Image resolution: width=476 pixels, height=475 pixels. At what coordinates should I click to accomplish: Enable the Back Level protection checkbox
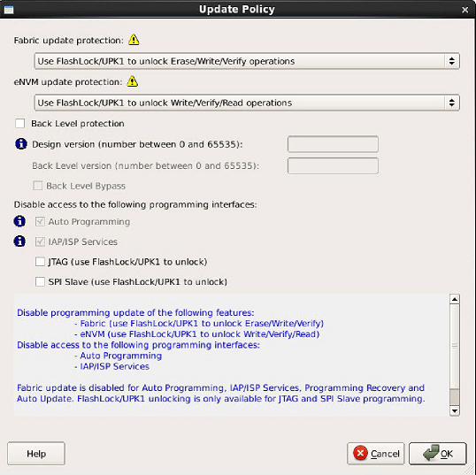tap(20, 123)
